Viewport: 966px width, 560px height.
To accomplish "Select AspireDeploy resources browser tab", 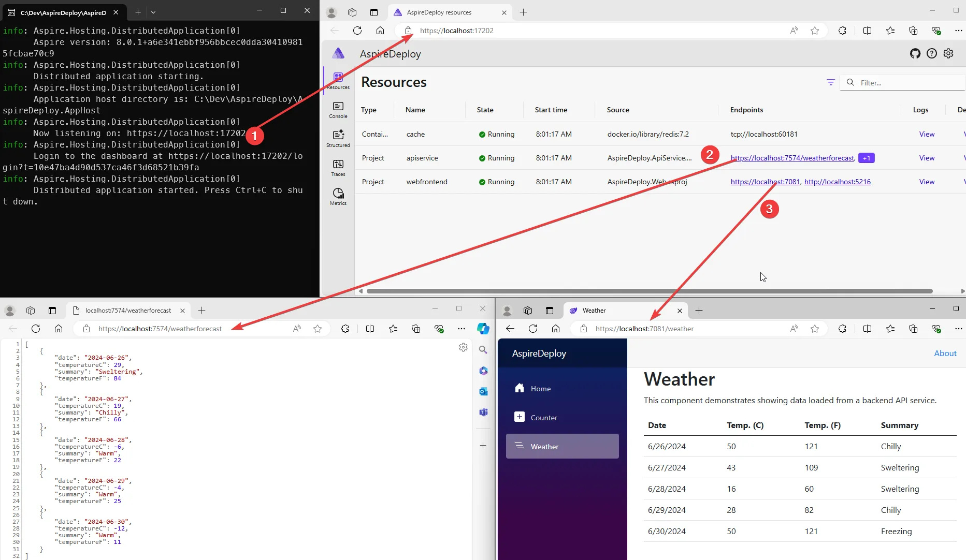I will [x=450, y=12].
